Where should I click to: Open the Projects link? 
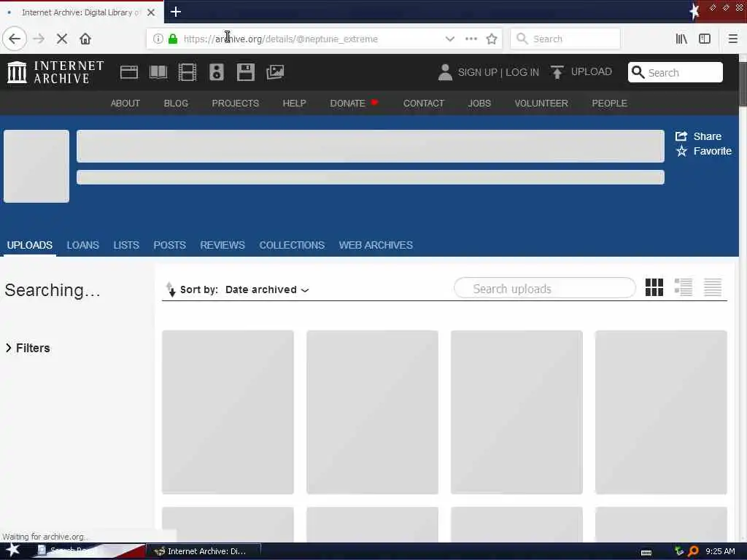coord(236,104)
